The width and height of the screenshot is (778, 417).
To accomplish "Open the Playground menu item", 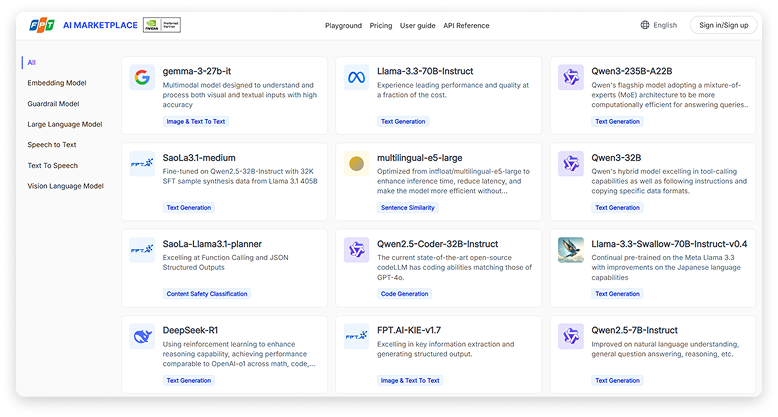I will coord(344,25).
